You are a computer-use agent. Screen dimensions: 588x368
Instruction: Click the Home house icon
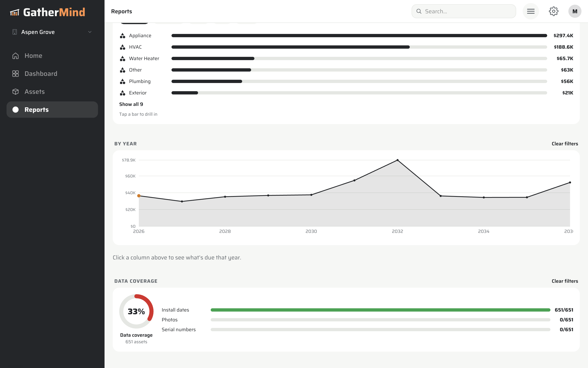(x=16, y=56)
